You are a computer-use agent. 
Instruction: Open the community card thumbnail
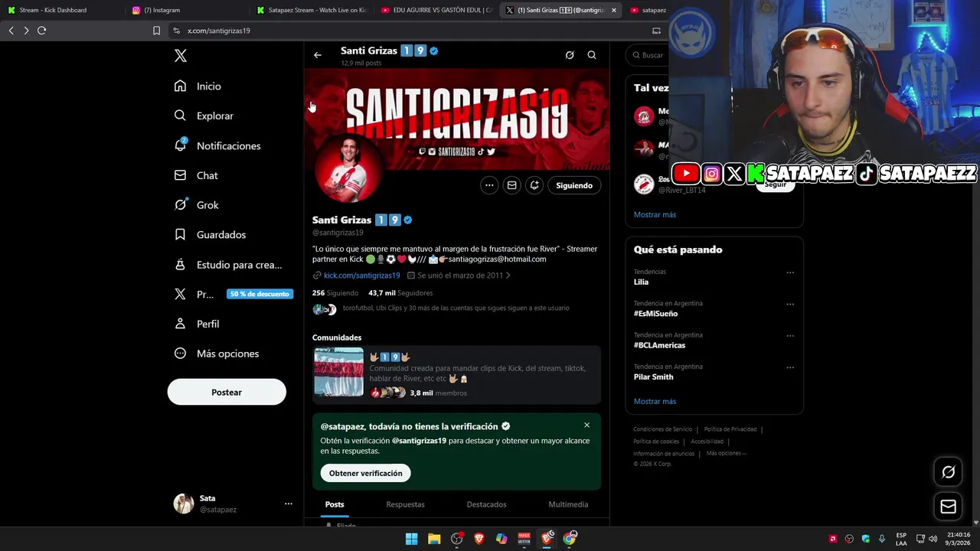pyautogui.click(x=338, y=372)
